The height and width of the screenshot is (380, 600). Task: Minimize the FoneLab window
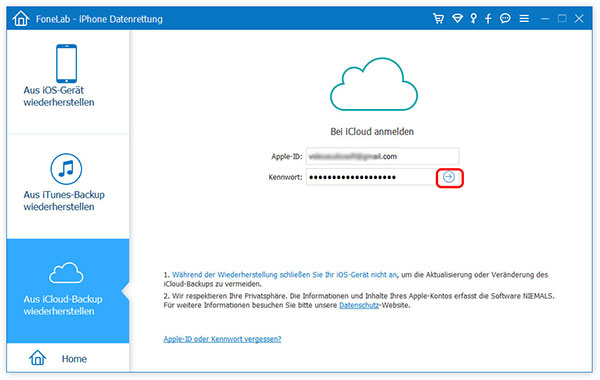[545, 18]
